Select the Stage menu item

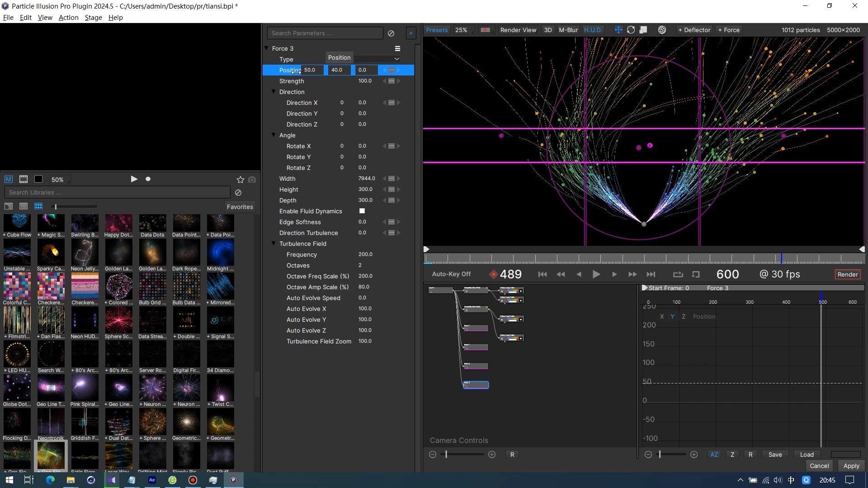click(x=93, y=17)
